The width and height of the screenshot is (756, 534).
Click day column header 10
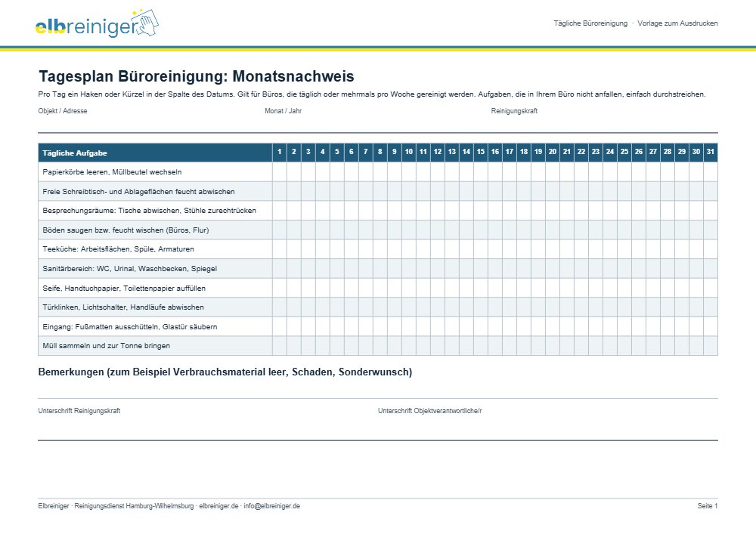409,152
